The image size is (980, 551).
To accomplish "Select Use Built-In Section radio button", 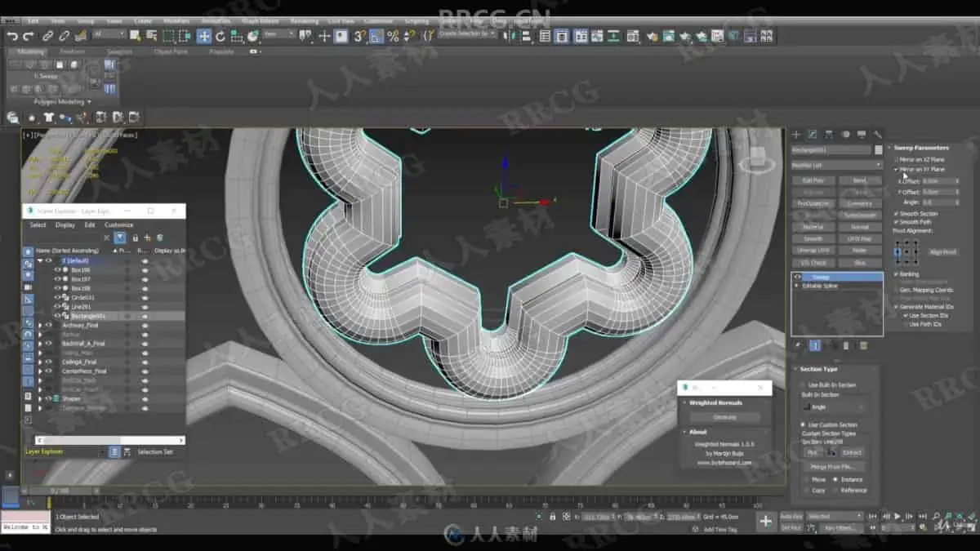I will [803, 384].
